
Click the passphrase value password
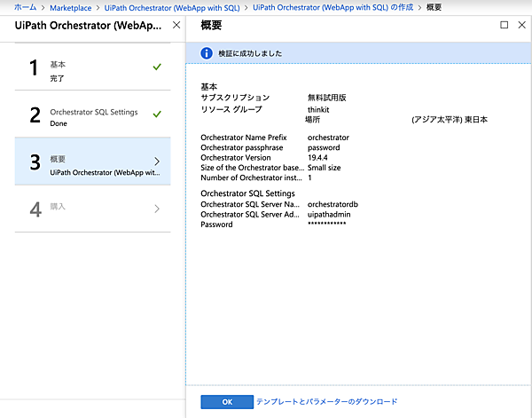click(x=324, y=147)
